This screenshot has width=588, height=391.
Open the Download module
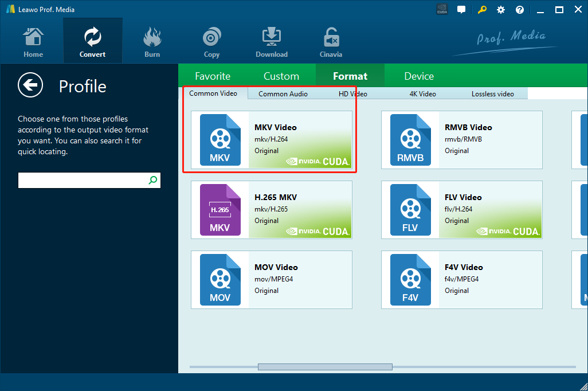271,42
